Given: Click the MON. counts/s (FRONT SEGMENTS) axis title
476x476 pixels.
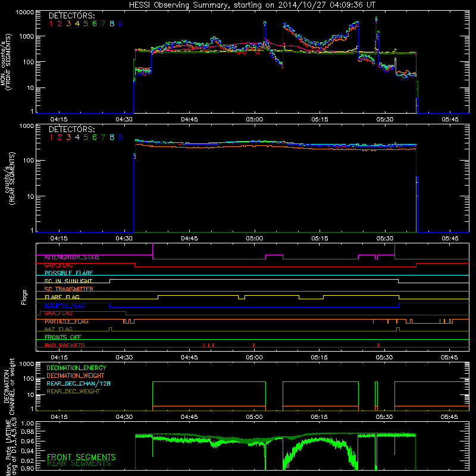Looking at the screenshot, I should click(x=5, y=62).
